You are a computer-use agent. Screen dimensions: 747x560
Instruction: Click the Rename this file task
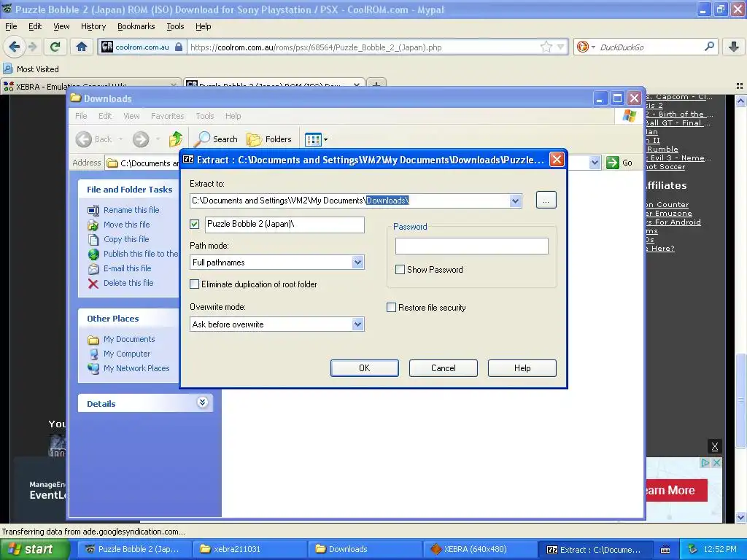click(x=131, y=210)
